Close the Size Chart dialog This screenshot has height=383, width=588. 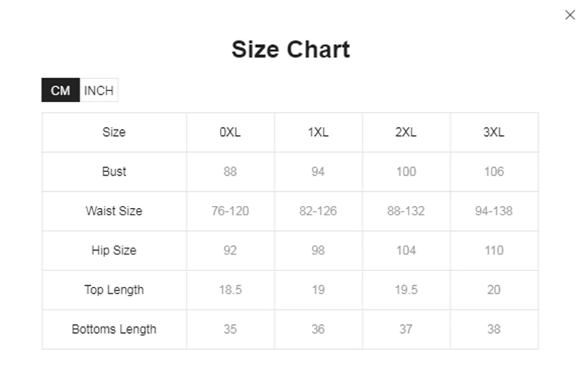pyautogui.click(x=570, y=15)
